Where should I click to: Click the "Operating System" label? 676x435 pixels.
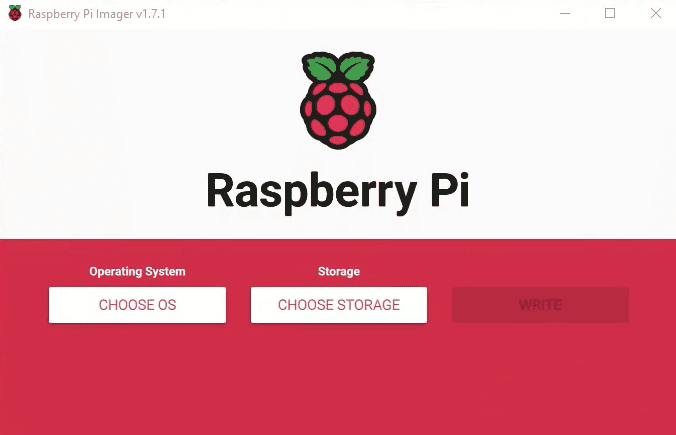coord(137,271)
